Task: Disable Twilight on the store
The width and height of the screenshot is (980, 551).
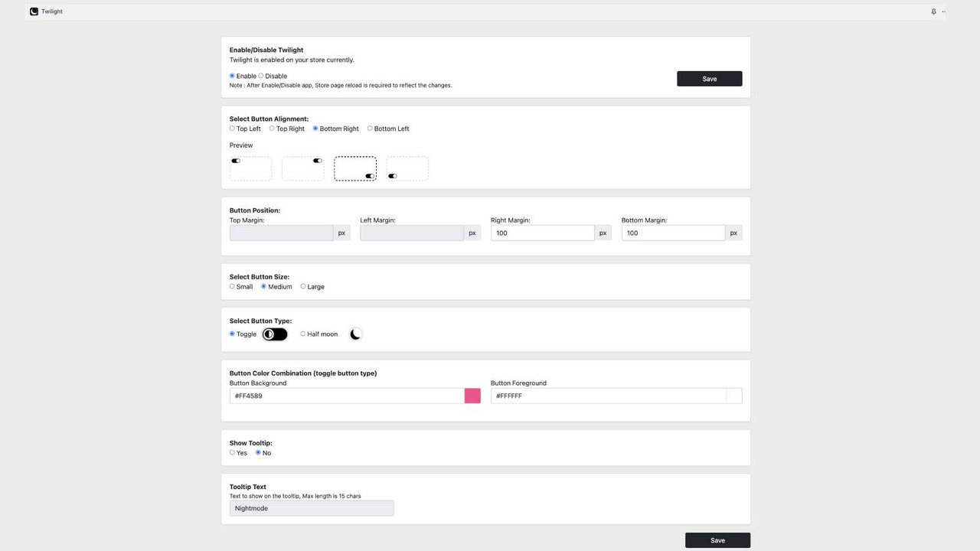Action: tap(261, 76)
